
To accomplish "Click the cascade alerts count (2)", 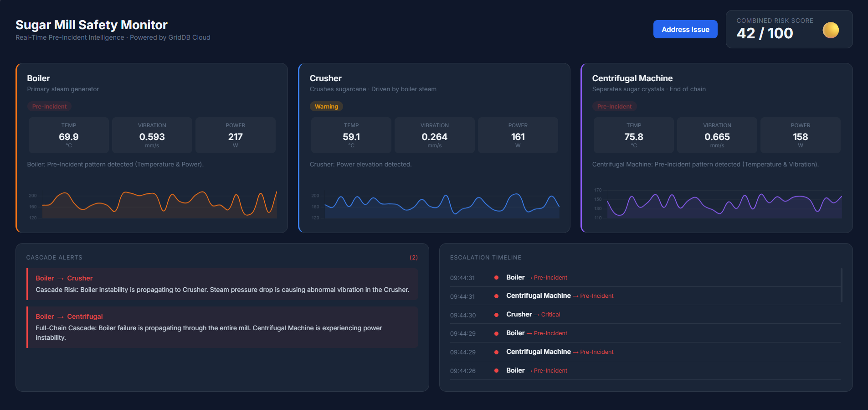I will tap(413, 258).
